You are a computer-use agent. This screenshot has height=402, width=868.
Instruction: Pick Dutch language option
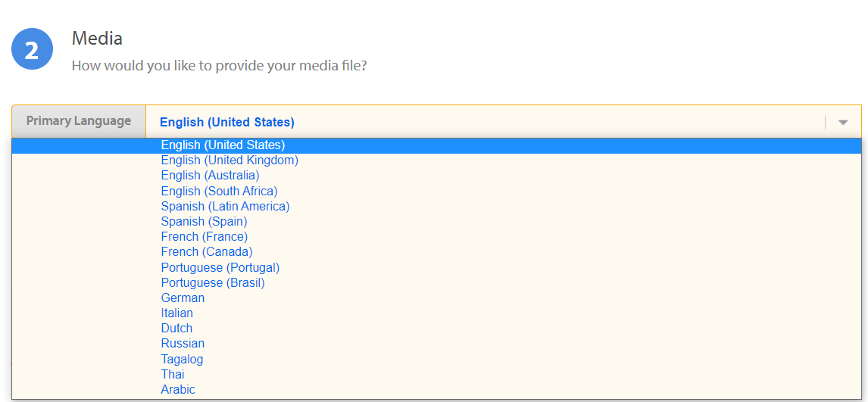[x=437, y=328]
